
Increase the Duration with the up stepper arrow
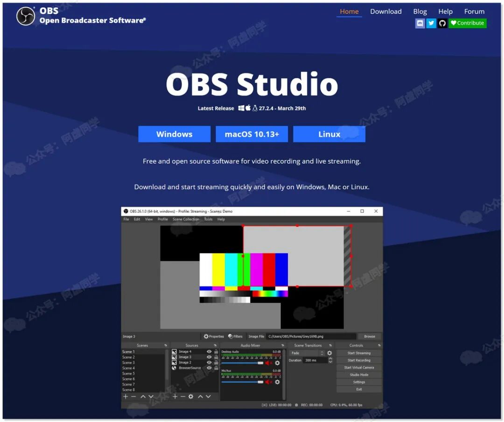[330, 359]
